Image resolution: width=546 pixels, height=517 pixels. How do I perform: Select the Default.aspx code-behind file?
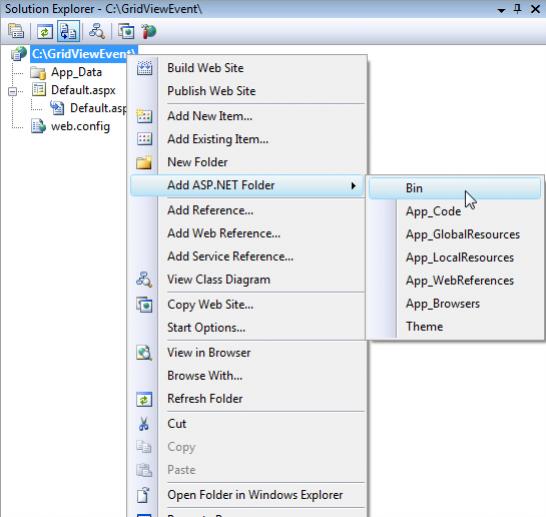98,108
